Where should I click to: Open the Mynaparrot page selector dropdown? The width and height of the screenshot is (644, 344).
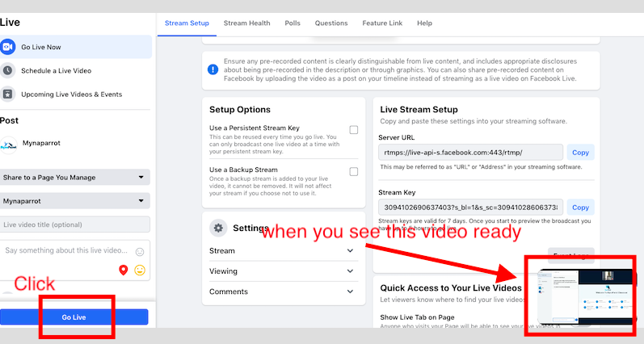(75, 201)
